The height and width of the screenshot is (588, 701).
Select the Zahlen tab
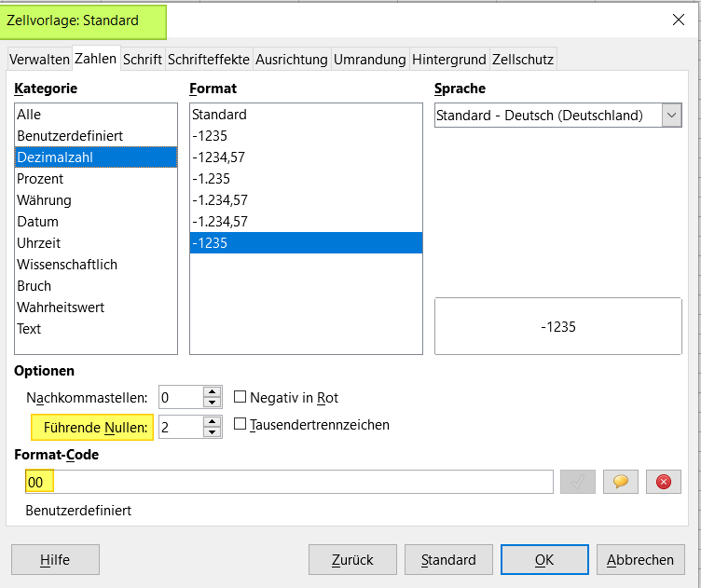click(x=96, y=59)
